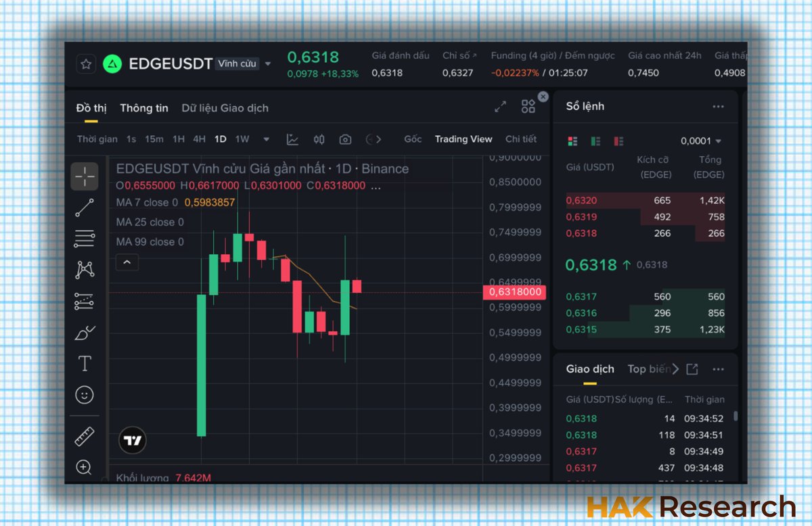Click the MA 7 close indicator label
The image size is (812, 526).
(x=147, y=202)
